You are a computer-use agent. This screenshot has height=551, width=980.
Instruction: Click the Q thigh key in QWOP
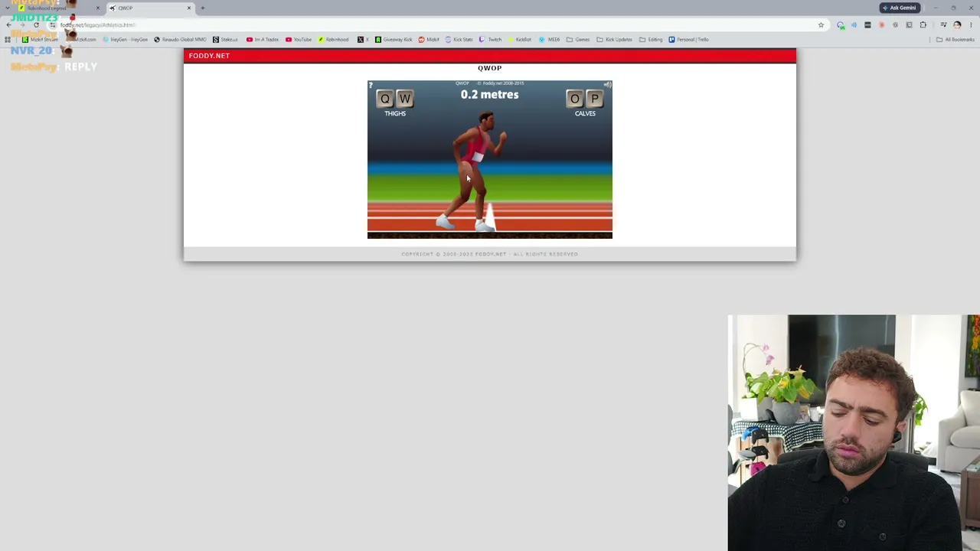click(385, 99)
